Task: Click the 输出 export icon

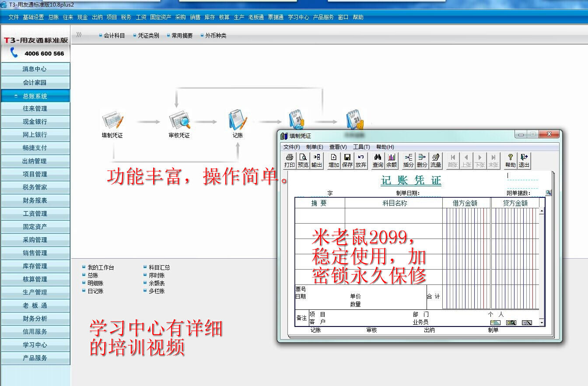Action: tap(317, 161)
